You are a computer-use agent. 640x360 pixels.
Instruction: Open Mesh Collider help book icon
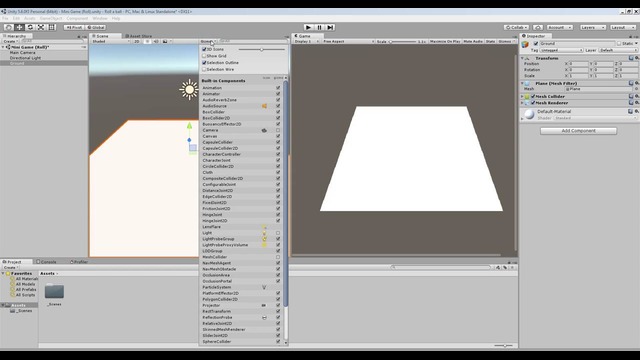631,97
